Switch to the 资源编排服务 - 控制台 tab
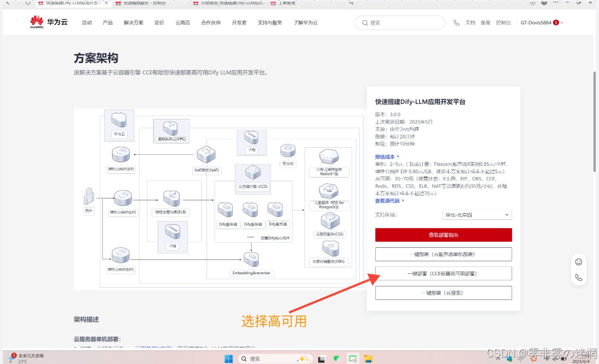This screenshot has height=364, width=599. [x=144, y=3]
